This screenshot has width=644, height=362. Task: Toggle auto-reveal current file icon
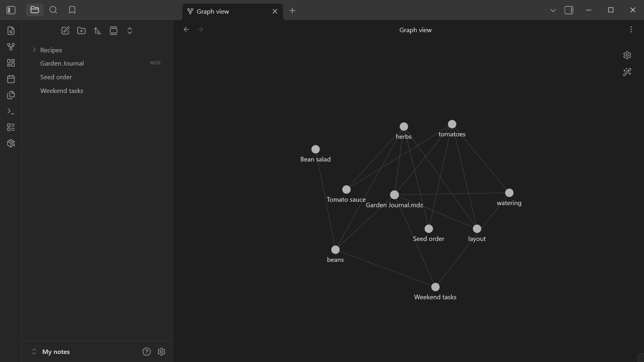click(x=114, y=31)
